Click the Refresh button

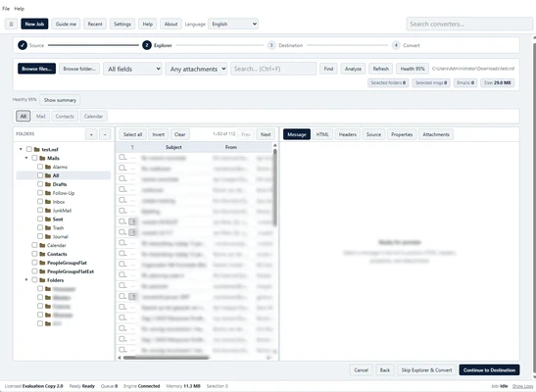[x=381, y=69]
